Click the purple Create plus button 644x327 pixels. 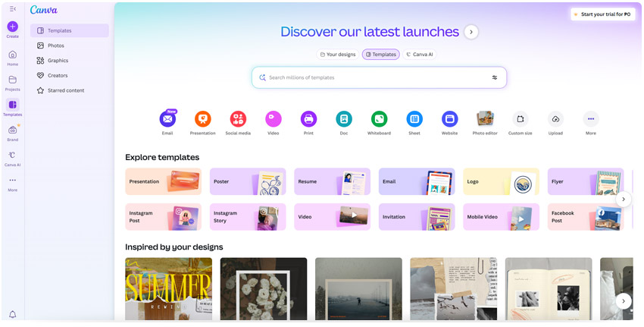[12, 27]
